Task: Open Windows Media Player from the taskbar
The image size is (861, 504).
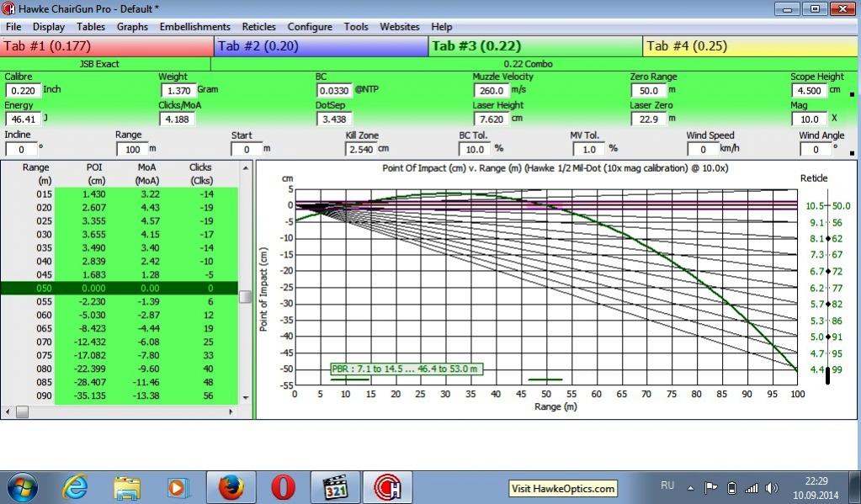Action: [x=176, y=487]
